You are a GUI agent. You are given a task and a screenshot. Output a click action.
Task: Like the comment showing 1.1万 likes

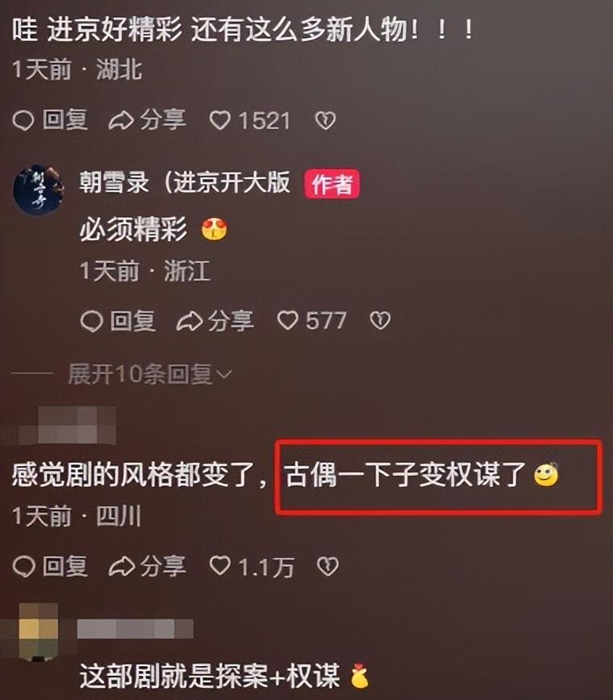[252, 566]
